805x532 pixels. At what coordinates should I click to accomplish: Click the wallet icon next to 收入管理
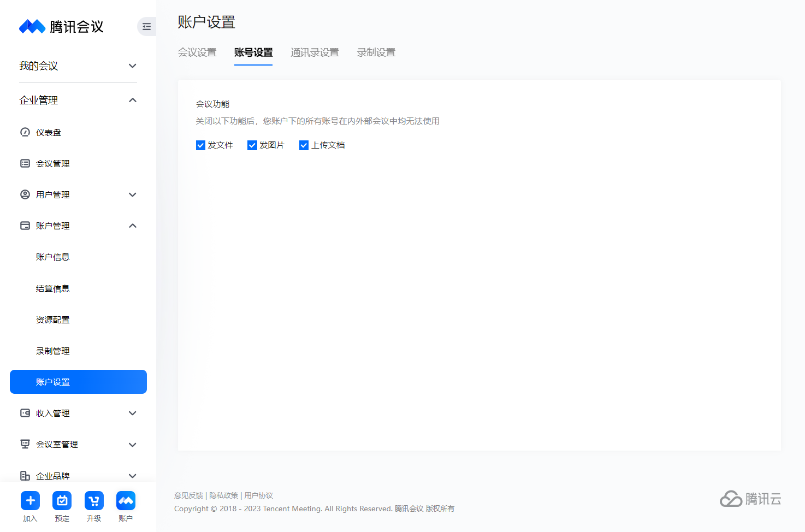click(25, 413)
